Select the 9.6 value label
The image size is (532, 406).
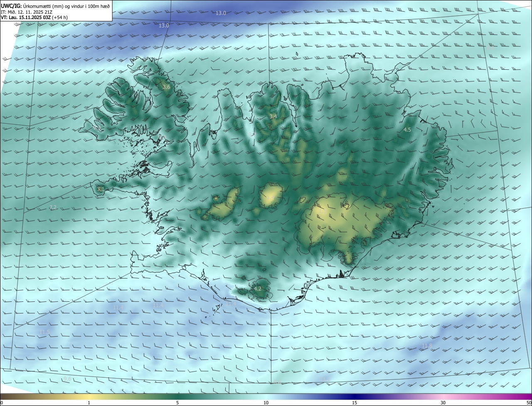67,379
